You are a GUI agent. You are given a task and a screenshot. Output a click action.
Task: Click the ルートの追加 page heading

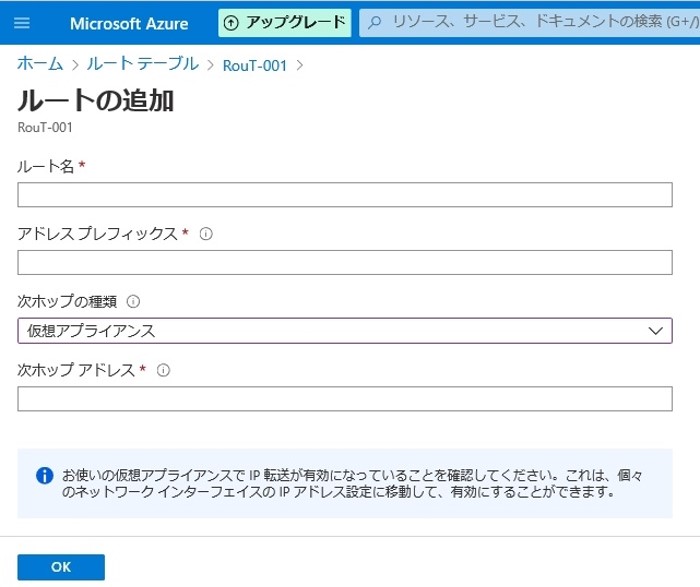[x=97, y=101]
